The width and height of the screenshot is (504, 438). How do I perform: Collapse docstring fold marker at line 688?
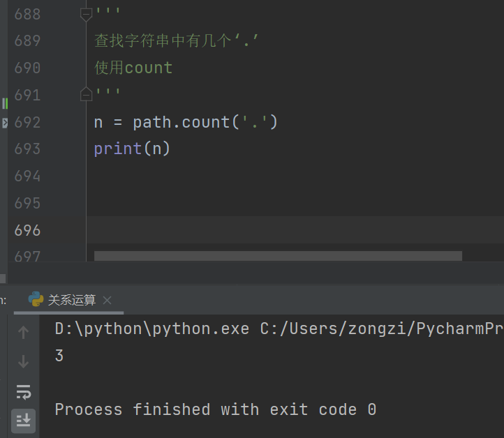click(x=87, y=14)
